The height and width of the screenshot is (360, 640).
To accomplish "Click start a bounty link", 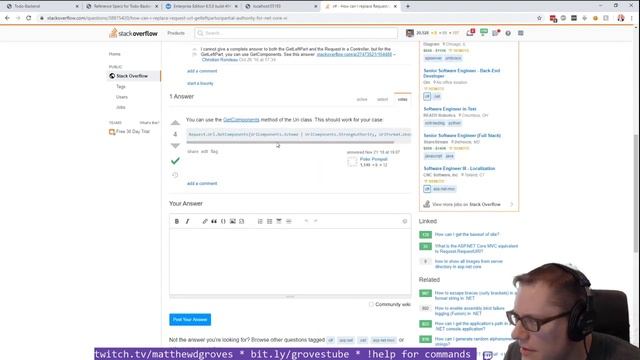I will pos(200,83).
